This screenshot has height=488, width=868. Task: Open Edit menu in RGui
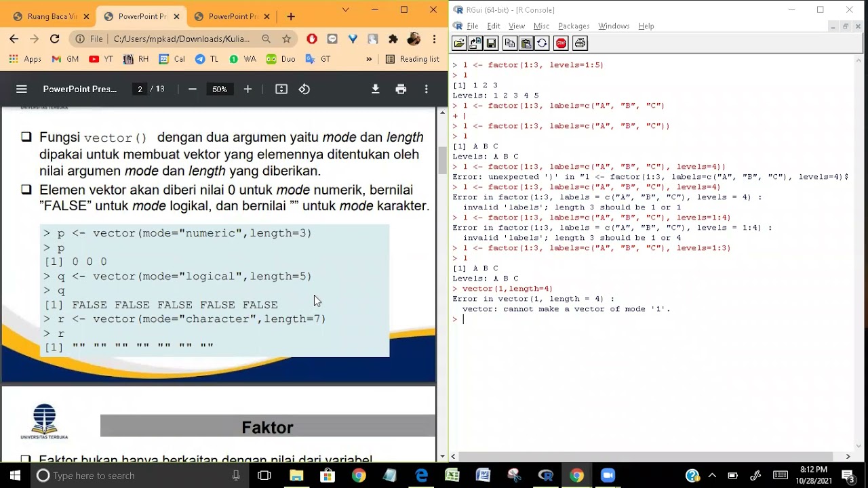494,26
